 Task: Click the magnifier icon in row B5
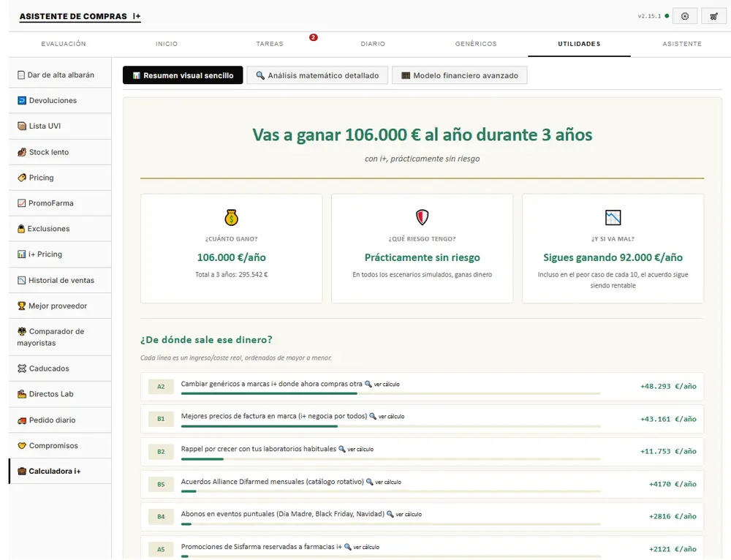pos(369,482)
